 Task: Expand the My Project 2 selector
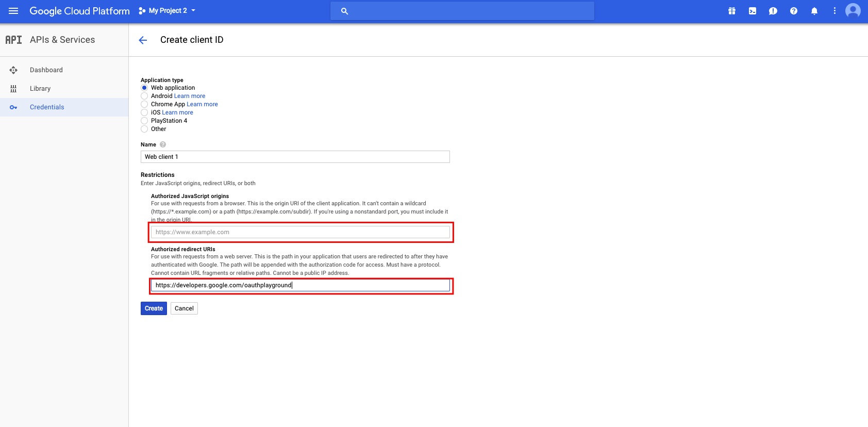click(x=168, y=11)
